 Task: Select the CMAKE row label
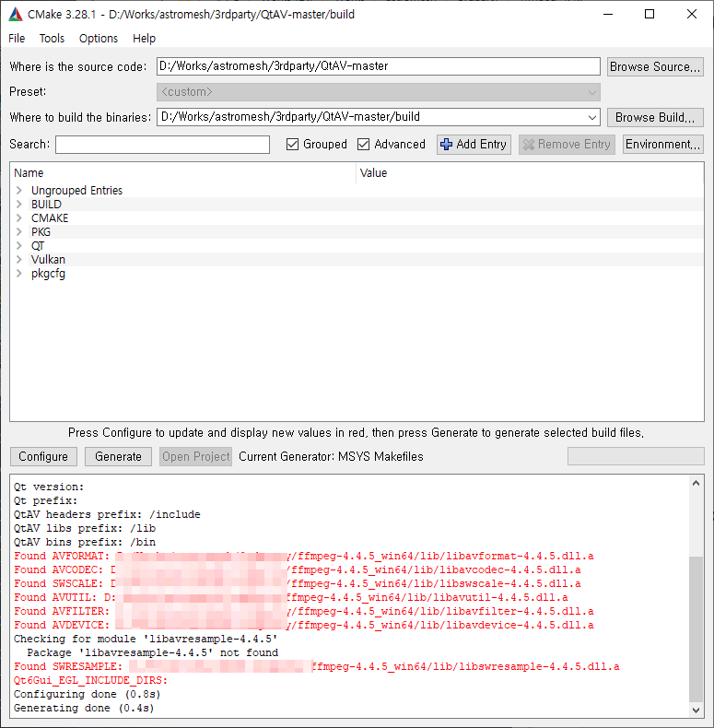coord(50,218)
